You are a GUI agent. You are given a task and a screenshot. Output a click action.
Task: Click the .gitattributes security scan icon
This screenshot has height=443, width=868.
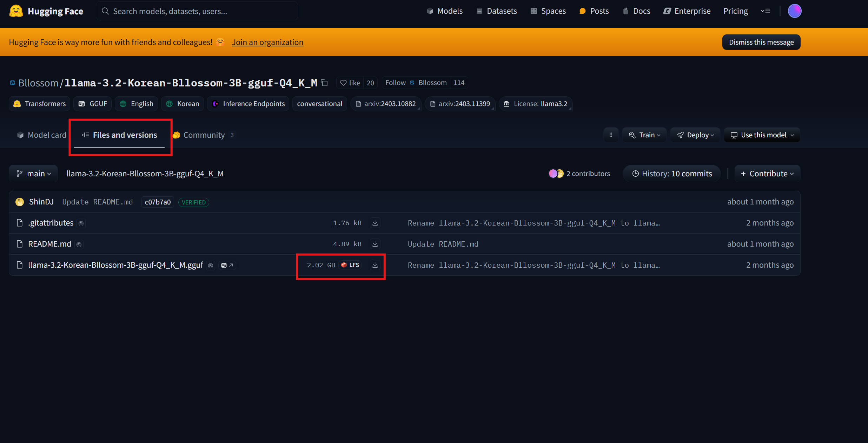(81, 223)
